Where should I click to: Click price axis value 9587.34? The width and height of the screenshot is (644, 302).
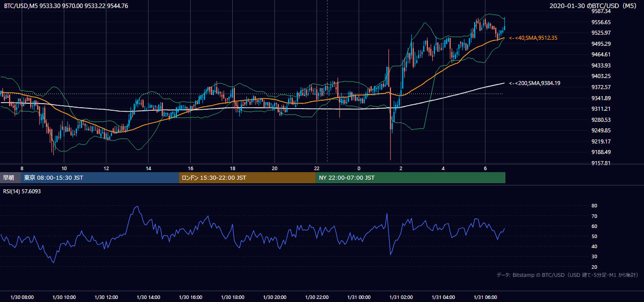tap(601, 11)
